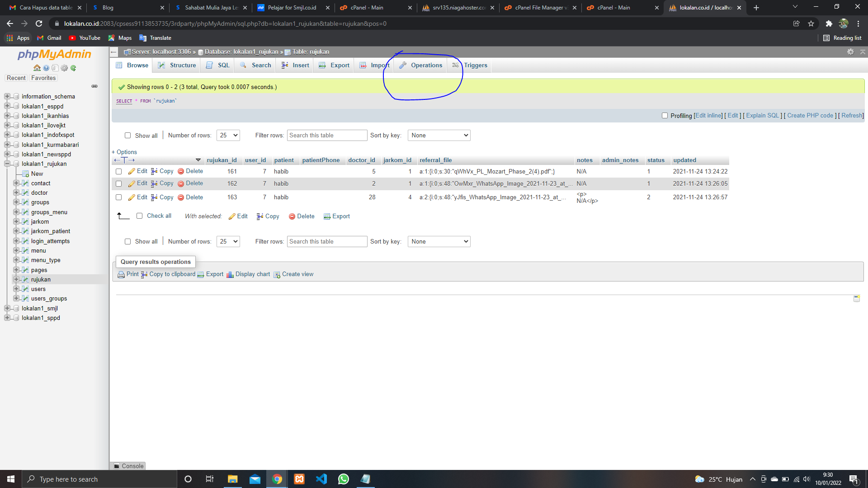Click the Explain SQL link
The width and height of the screenshot is (868, 488).
point(762,116)
